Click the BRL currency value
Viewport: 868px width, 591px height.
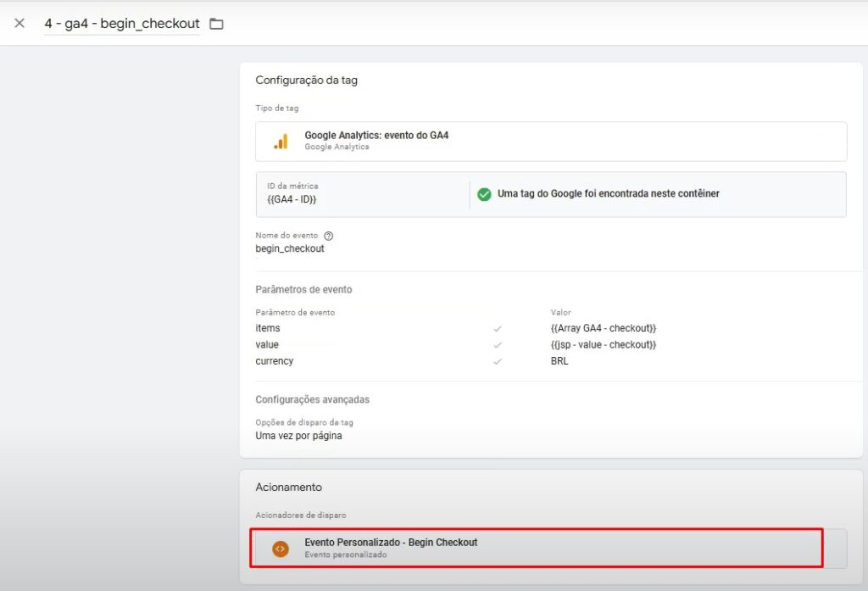point(559,361)
